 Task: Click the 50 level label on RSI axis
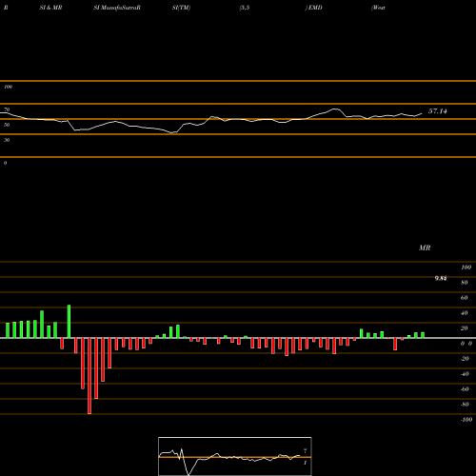click(7, 125)
